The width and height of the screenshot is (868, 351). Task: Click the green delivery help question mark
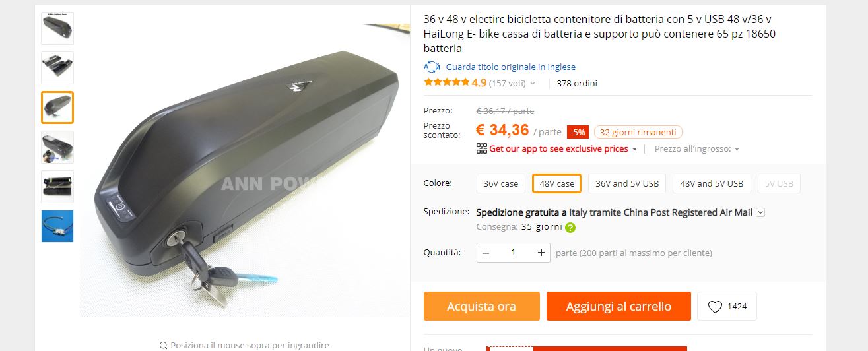[570, 228]
